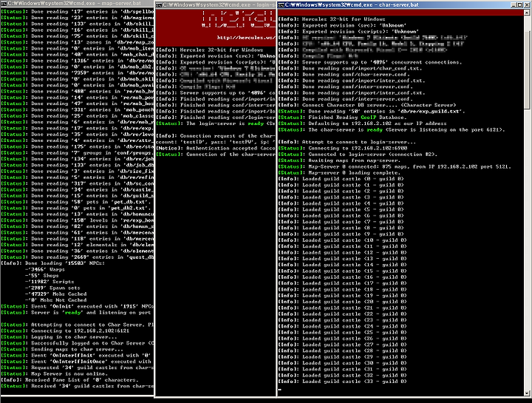Click 'Attempt to connect to login-server...' line
The width and height of the screenshot is (532, 403).
(347, 142)
